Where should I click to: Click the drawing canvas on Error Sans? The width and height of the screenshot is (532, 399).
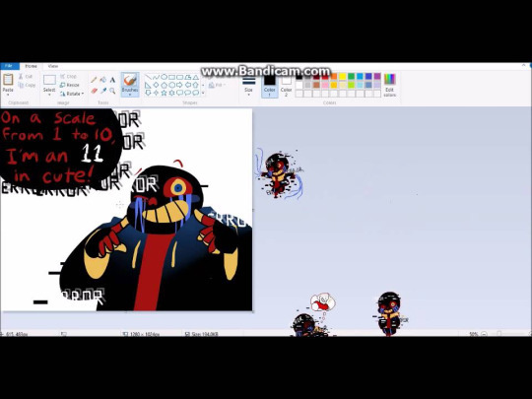pos(126,209)
